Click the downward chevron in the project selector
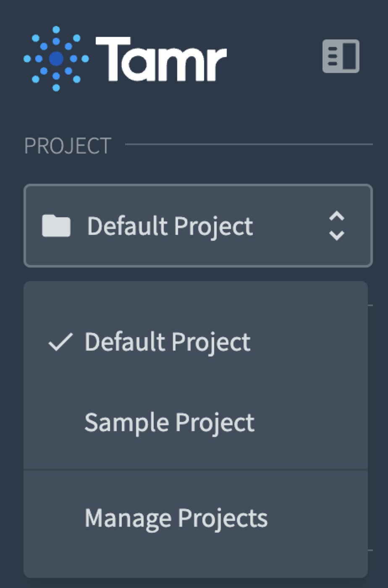388x588 pixels. [337, 235]
